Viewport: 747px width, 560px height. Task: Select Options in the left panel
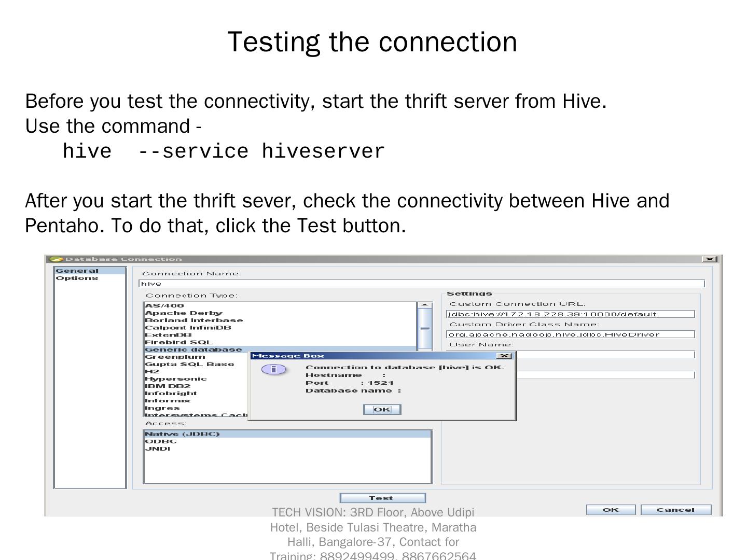click(77, 278)
